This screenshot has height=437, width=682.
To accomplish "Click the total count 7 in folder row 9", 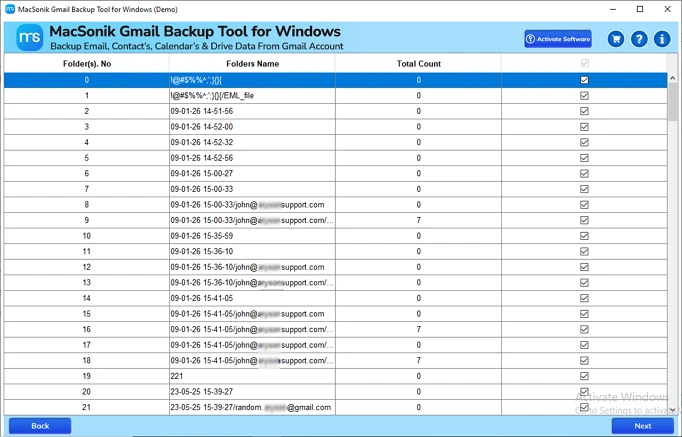I will tap(418, 220).
